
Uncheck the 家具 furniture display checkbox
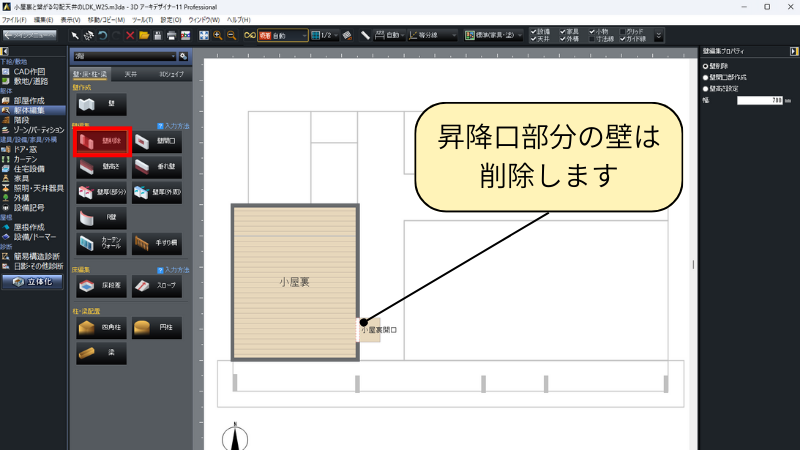coord(561,31)
